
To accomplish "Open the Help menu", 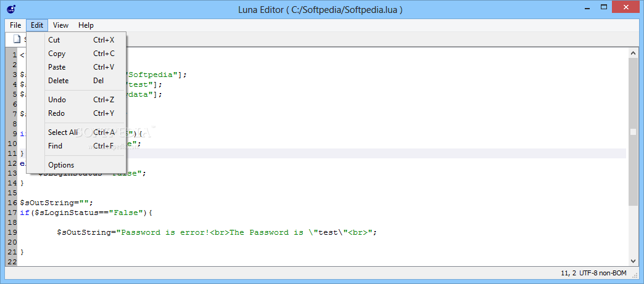I will tap(86, 25).
